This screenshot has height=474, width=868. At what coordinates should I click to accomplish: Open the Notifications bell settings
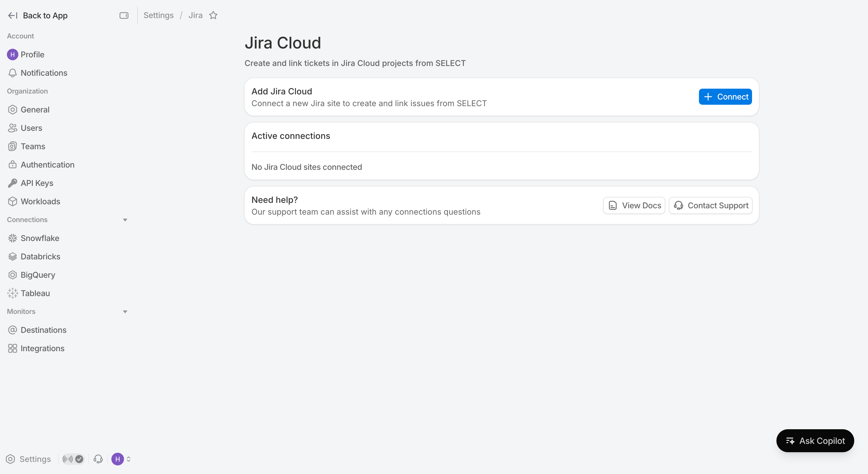[44, 73]
